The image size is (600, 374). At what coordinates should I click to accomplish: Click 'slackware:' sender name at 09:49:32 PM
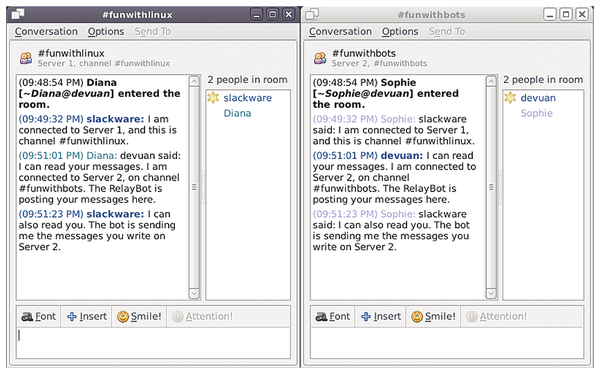click(115, 119)
